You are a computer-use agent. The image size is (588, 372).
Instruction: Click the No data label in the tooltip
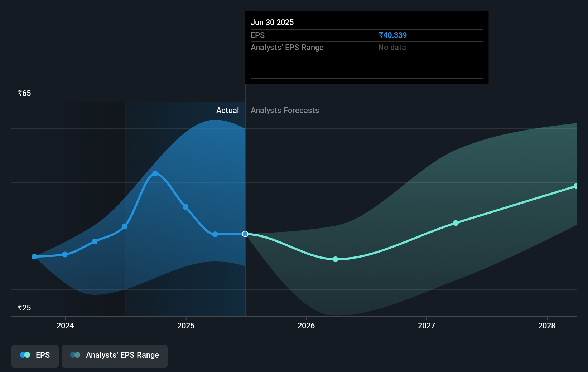click(x=392, y=47)
